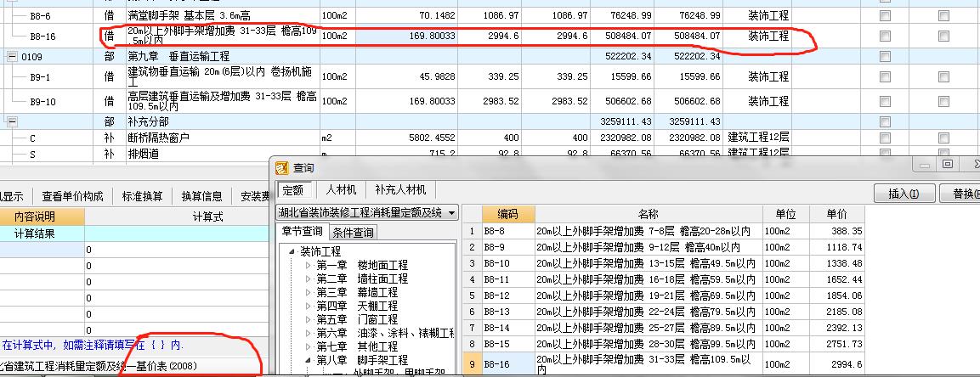Click the 满堂脚手架 基本层 3.6m高 item name
980x377 pixels.
tap(189, 15)
